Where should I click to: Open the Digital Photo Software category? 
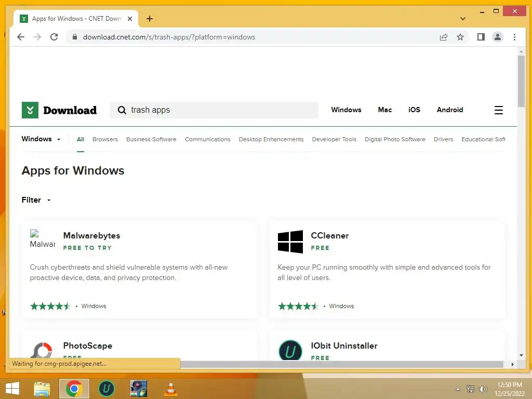[395, 139]
